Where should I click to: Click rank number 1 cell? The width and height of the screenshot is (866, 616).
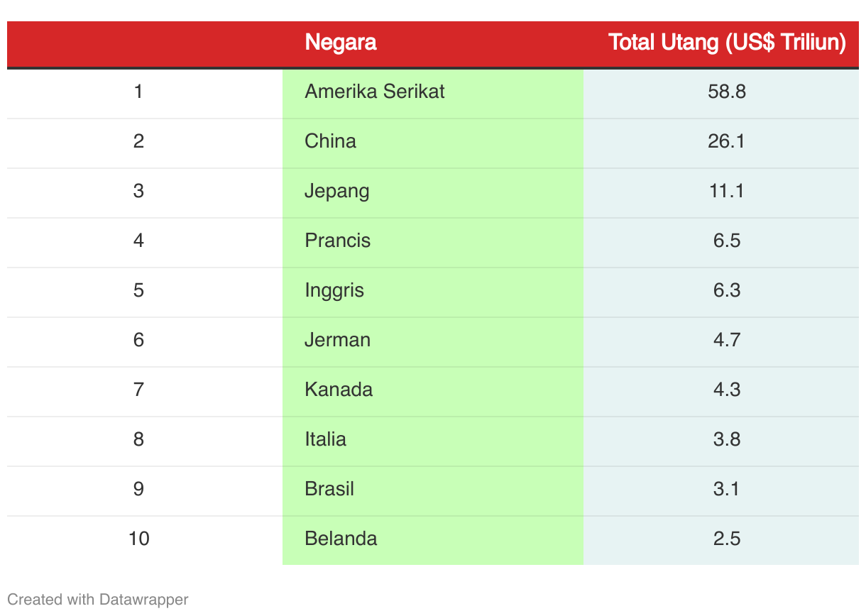pos(138,92)
